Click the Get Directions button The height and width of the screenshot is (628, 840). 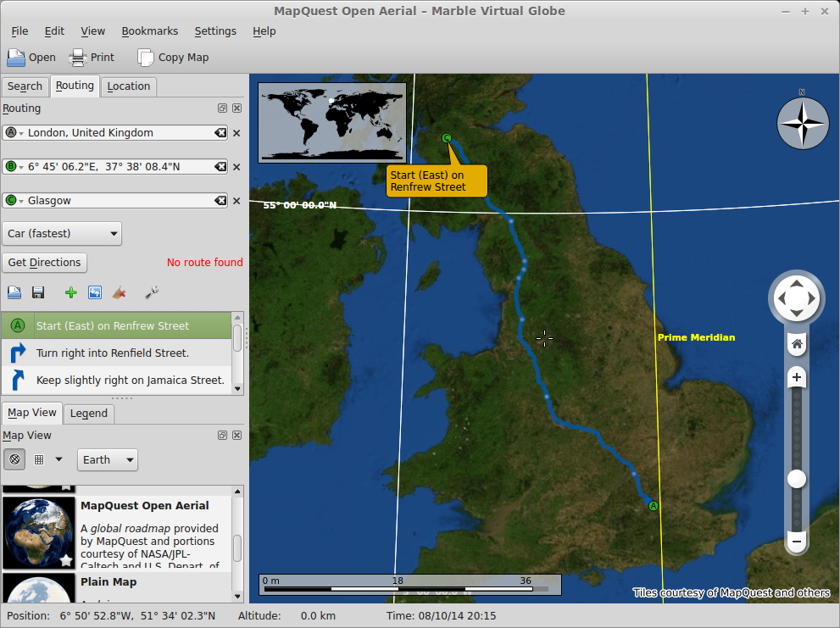(44, 263)
